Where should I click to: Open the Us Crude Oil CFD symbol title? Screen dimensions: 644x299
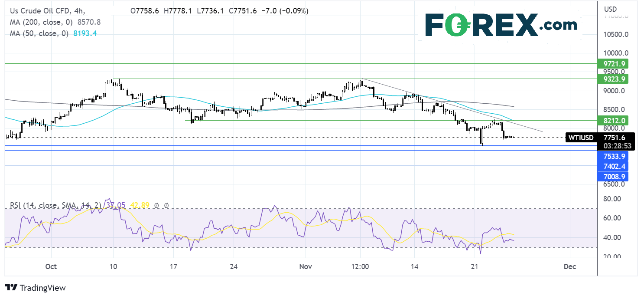pyautogui.click(x=34, y=11)
